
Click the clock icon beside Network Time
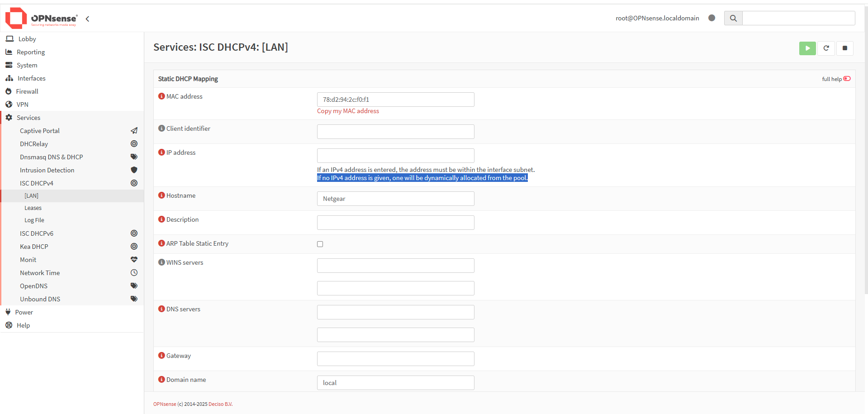[x=134, y=273]
